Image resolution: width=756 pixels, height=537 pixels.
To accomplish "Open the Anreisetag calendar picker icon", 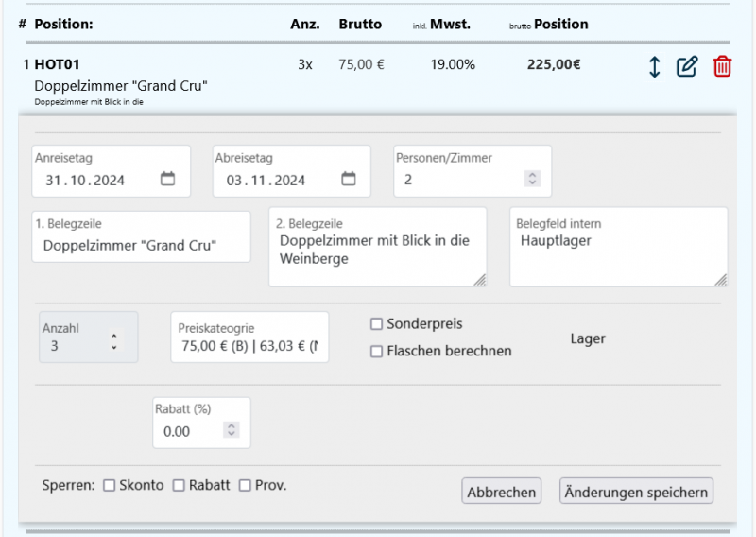I will coord(168,179).
